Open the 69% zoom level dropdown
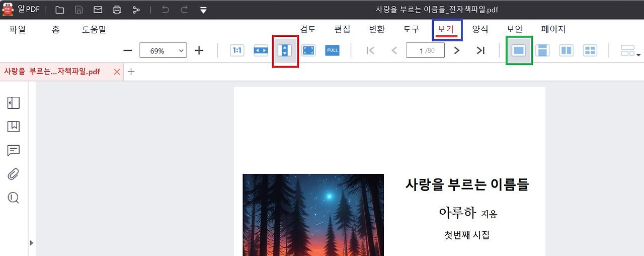The width and height of the screenshot is (644, 256). click(x=163, y=50)
